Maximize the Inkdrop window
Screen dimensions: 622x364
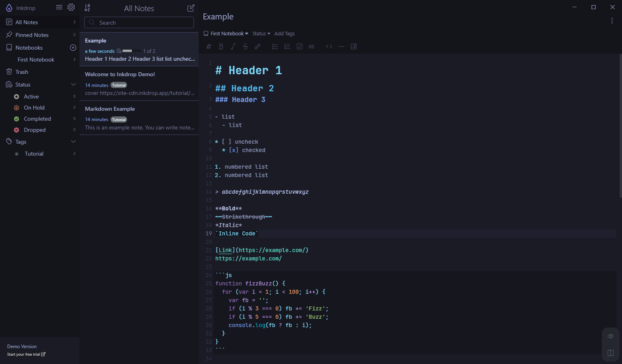click(x=593, y=7)
